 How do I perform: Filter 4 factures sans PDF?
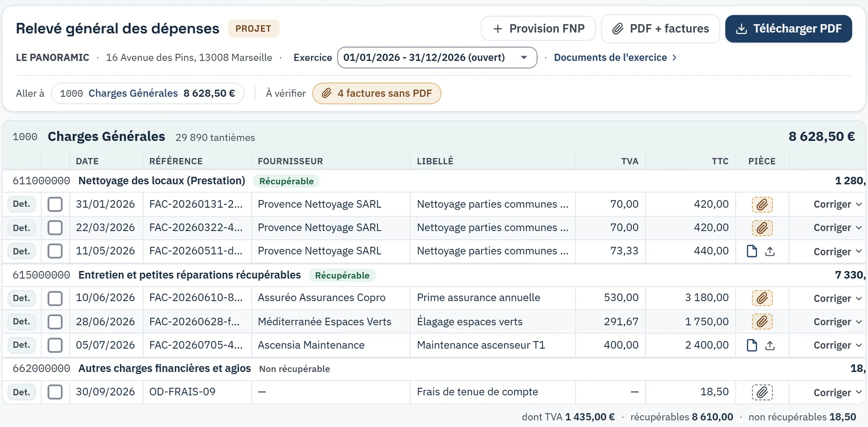tap(377, 93)
